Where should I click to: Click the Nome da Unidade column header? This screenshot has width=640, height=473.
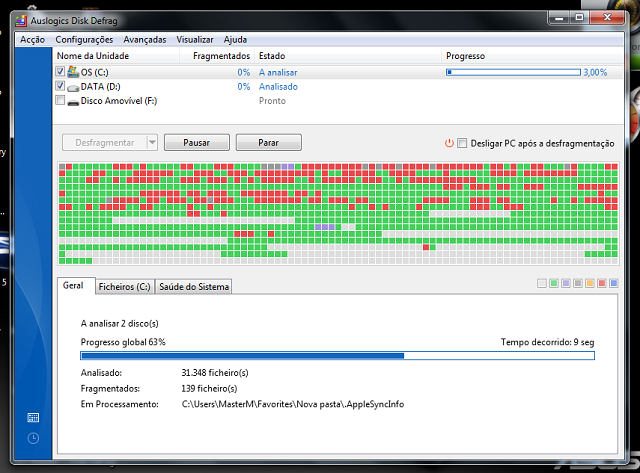116,56
